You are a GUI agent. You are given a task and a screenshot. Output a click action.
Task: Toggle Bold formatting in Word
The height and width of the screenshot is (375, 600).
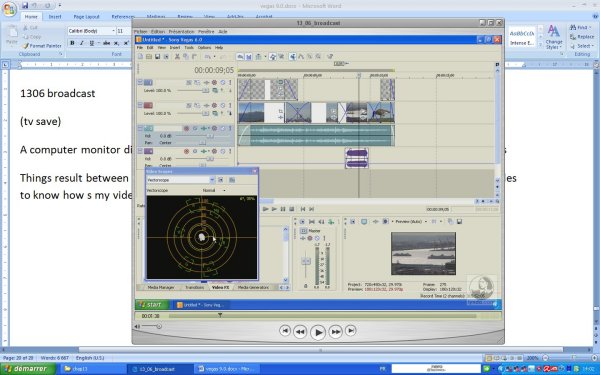tap(72, 43)
